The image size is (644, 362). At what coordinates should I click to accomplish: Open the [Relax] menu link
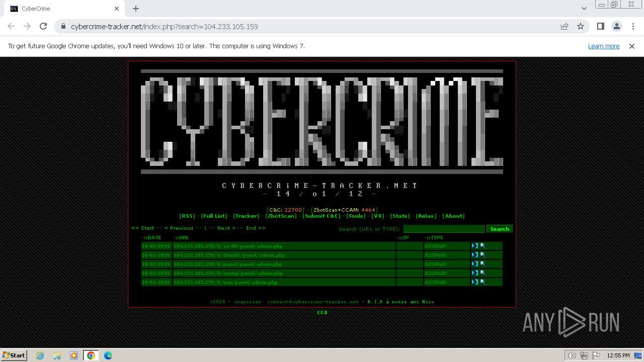426,216
